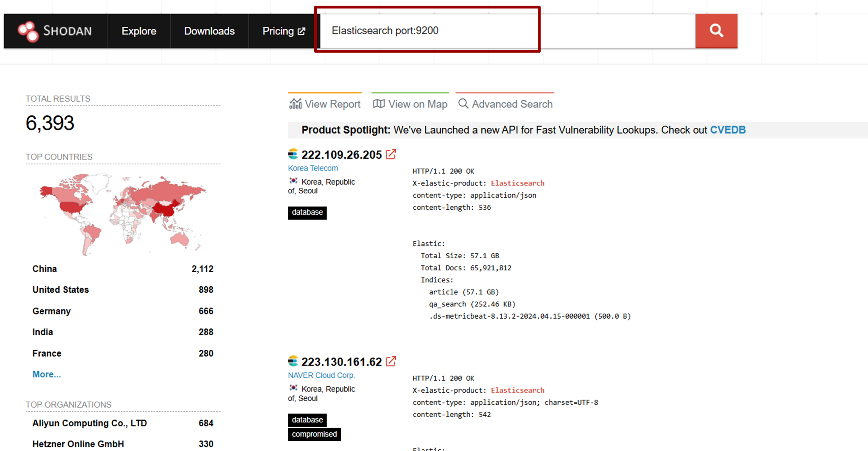Click the View on Map icon
This screenshot has width=868, height=451.
(x=379, y=104)
